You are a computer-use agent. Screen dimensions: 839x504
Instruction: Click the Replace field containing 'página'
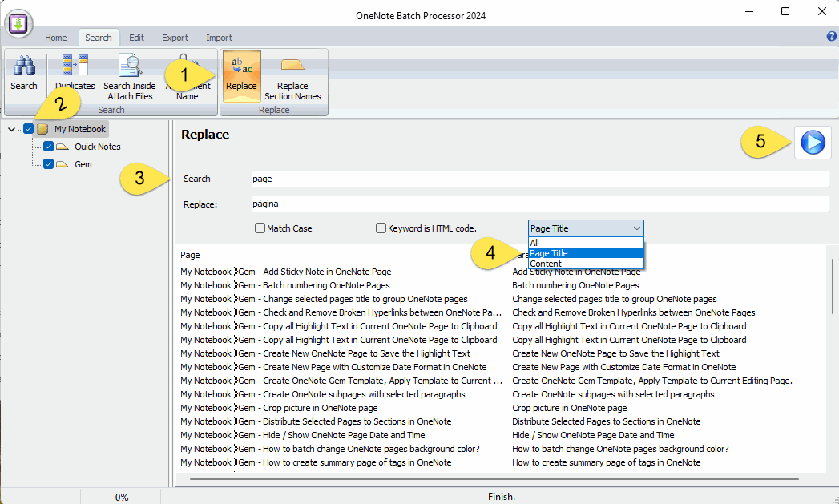pyautogui.click(x=540, y=204)
